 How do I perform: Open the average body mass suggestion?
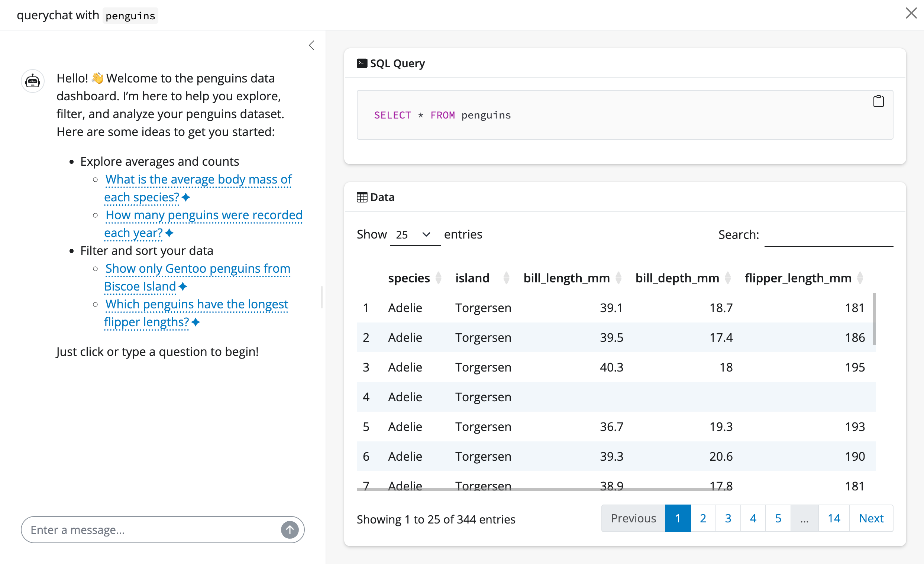(x=198, y=179)
